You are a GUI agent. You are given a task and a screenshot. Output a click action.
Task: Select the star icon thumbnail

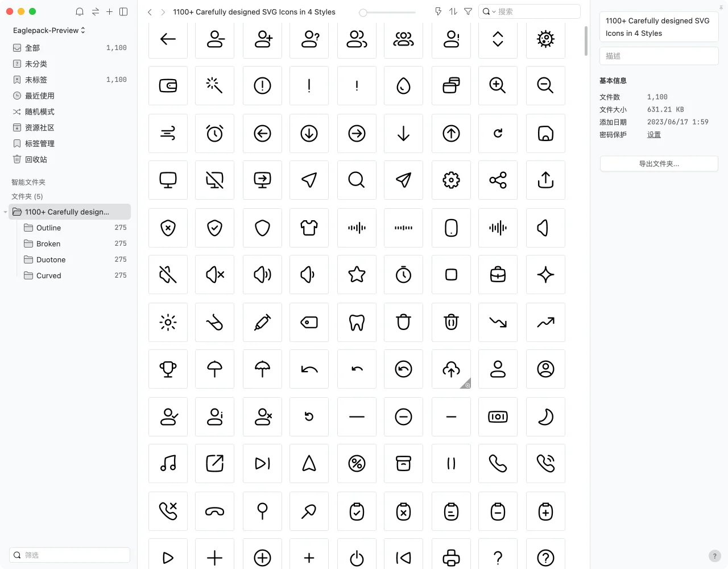click(x=357, y=274)
